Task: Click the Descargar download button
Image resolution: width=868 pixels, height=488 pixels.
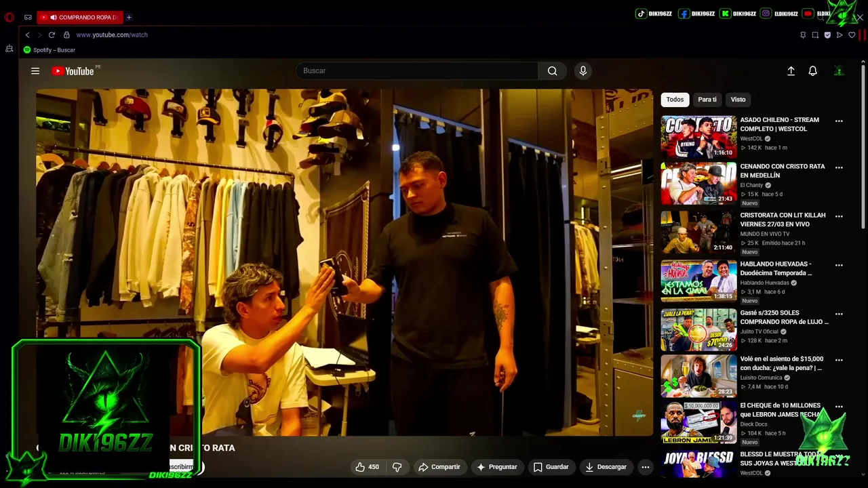Action: click(606, 467)
